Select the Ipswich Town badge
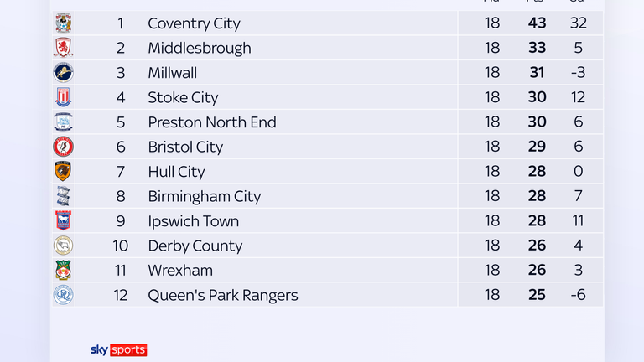The image size is (644, 362). 63,221
